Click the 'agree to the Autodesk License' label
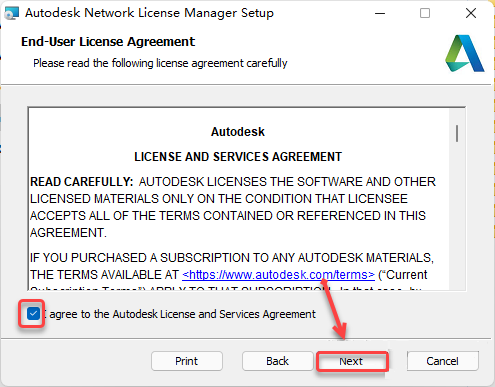The width and height of the screenshot is (495, 387). click(182, 314)
